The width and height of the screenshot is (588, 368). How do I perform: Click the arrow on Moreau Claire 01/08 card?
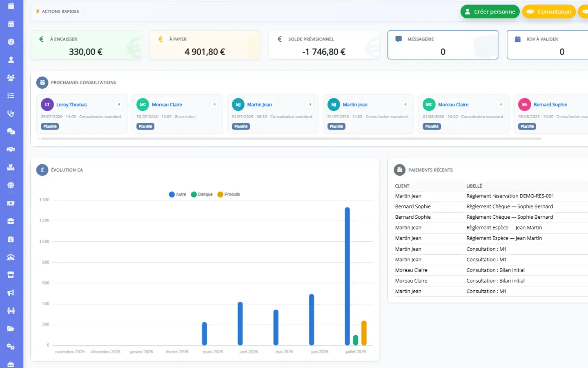[500, 104]
